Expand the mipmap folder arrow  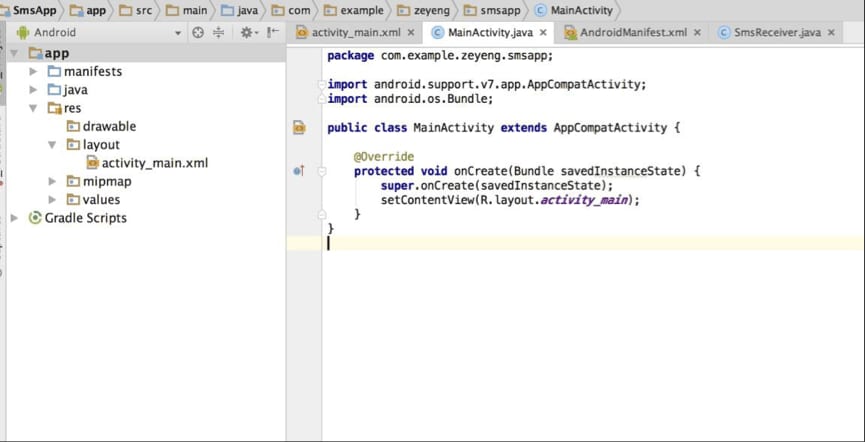point(52,181)
